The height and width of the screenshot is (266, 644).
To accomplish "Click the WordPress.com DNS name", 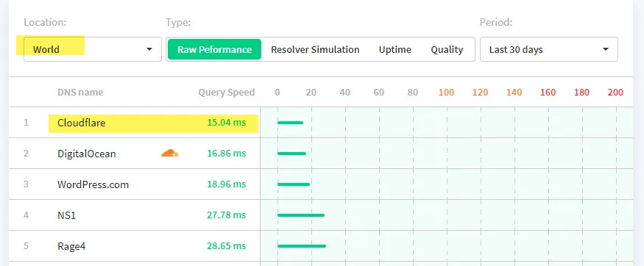I will point(93,184).
